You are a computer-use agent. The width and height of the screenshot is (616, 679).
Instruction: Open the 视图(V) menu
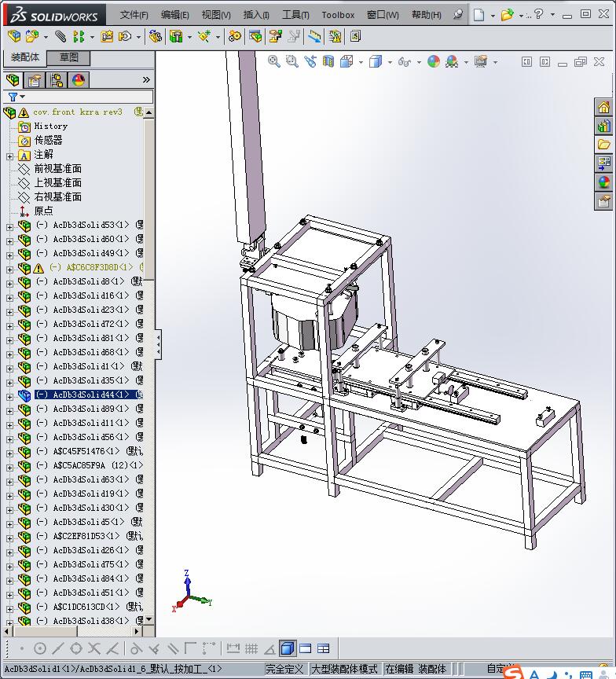click(216, 15)
